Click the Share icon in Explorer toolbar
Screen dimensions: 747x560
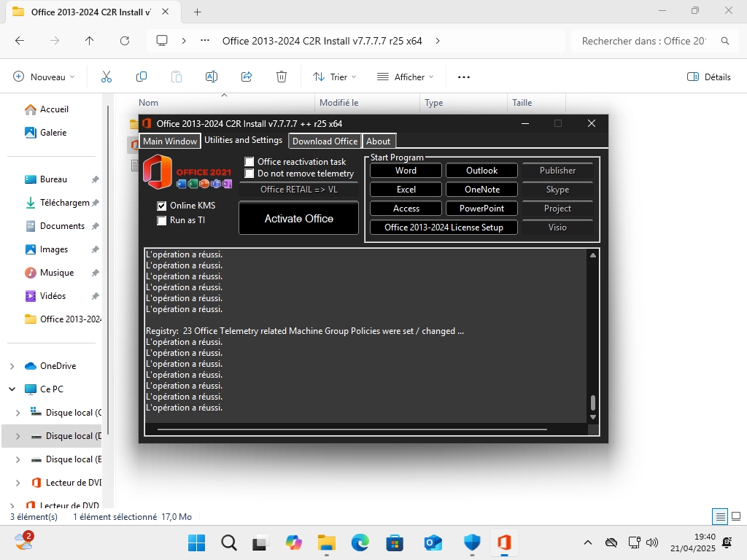tap(247, 77)
